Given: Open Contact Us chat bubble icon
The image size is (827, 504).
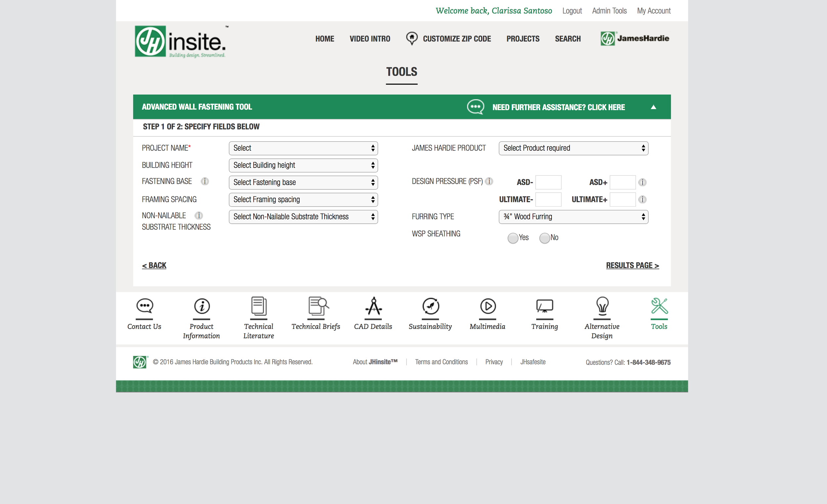Looking at the screenshot, I should point(145,306).
